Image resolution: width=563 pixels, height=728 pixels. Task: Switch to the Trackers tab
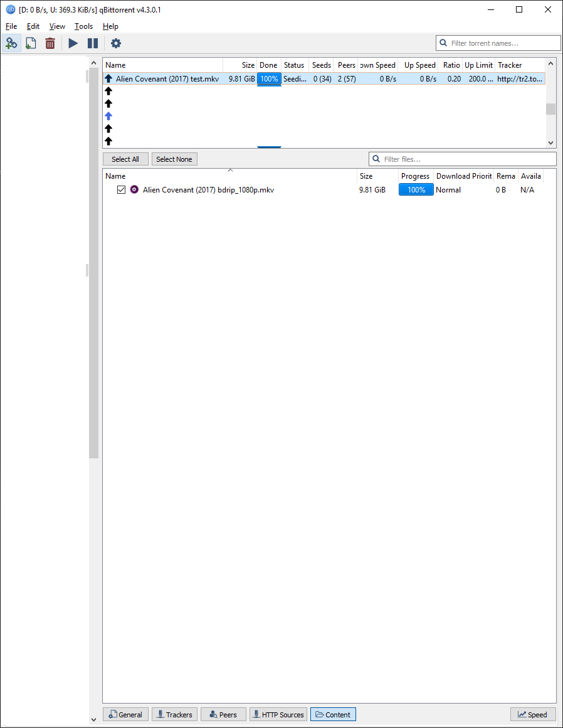pos(174,714)
